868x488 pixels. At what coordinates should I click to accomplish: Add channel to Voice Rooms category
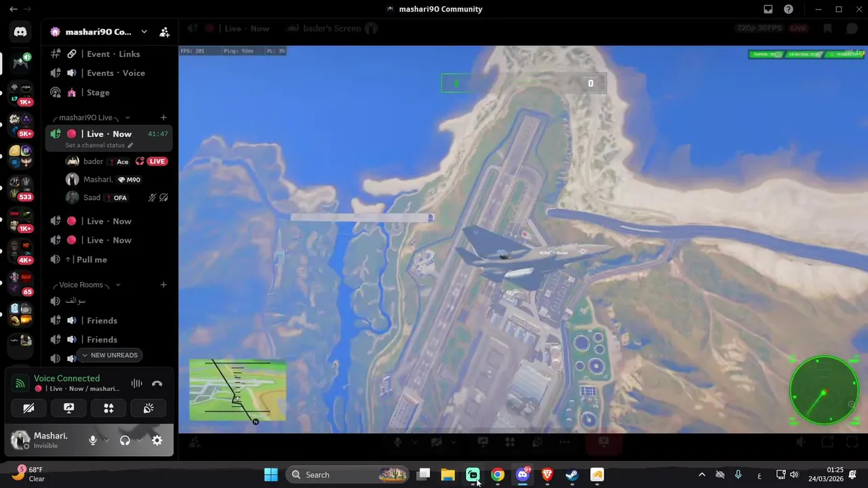pos(163,285)
